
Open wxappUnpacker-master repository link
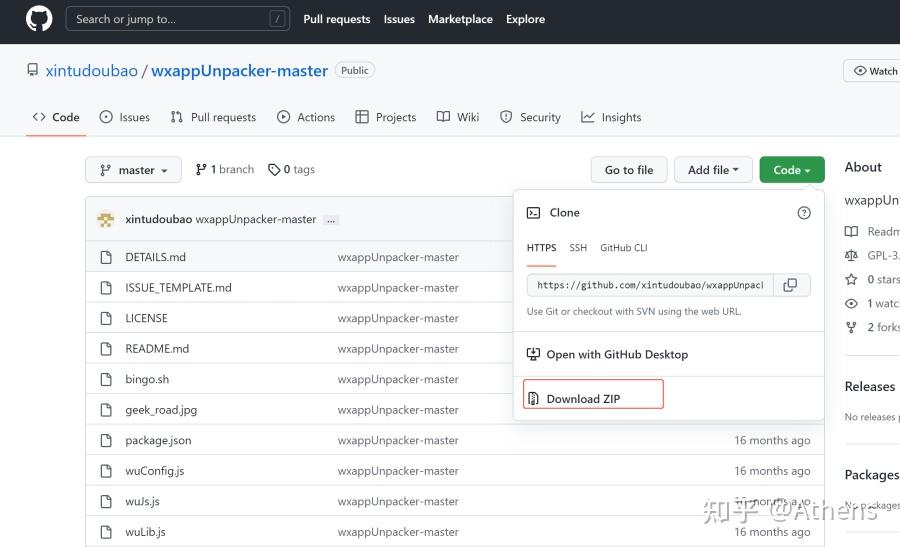tap(239, 71)
